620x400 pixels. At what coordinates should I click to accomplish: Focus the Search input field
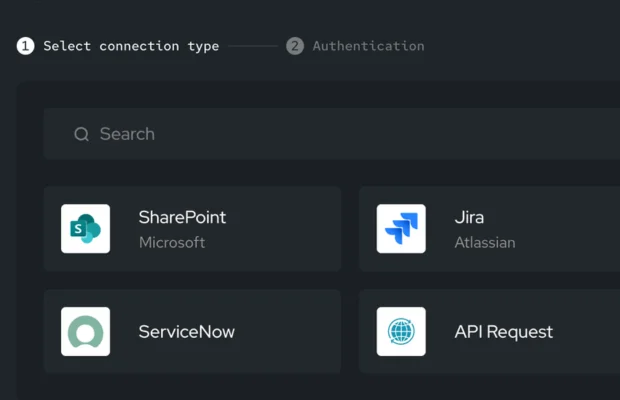332,134
